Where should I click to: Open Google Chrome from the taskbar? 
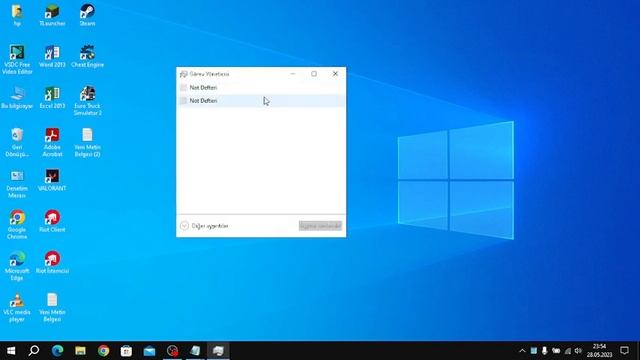[x=103, y=351]
